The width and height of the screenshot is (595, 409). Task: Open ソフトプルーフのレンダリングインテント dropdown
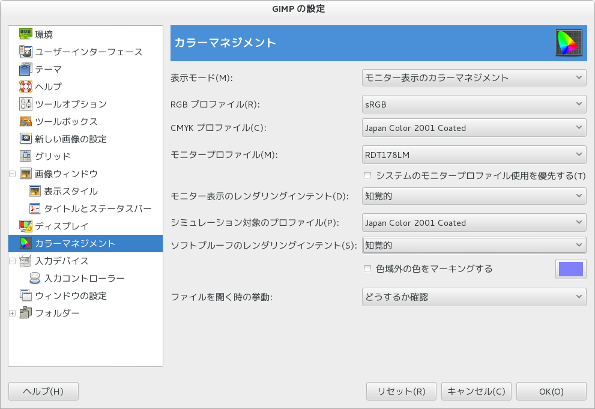point(474,245)
